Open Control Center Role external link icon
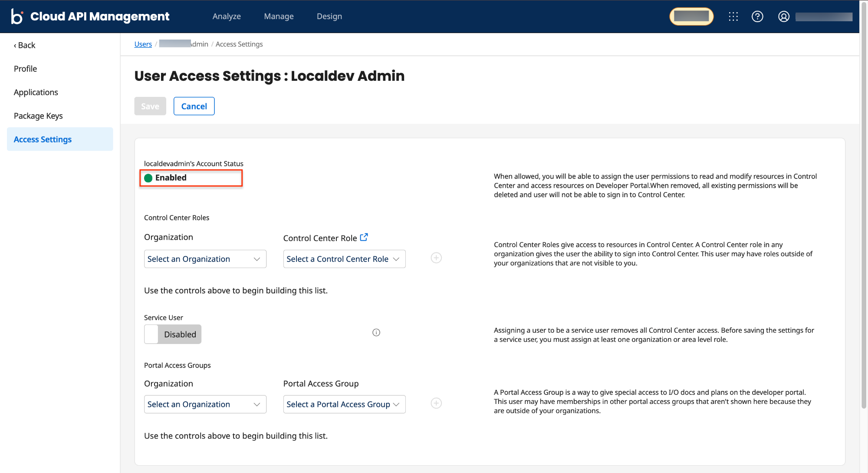 [364, 237]
